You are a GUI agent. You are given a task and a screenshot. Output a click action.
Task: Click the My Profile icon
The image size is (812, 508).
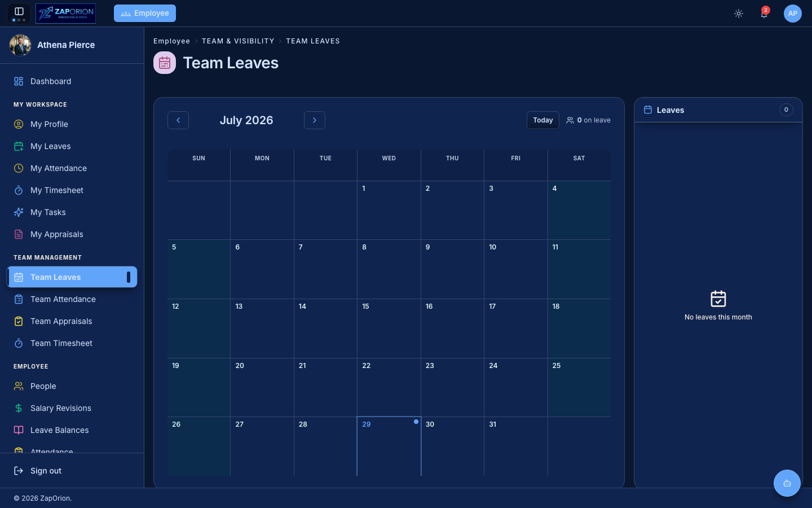pyautogui.click(x=19, y=124)
